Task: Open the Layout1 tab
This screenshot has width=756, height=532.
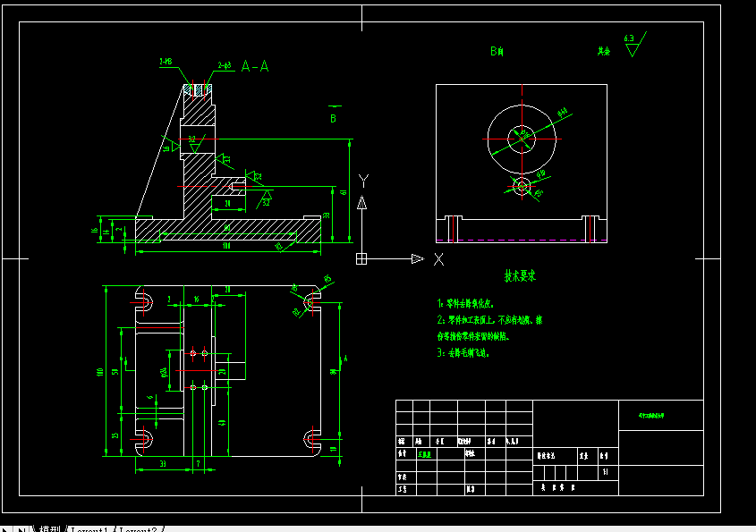Action: tap(89, 529)
